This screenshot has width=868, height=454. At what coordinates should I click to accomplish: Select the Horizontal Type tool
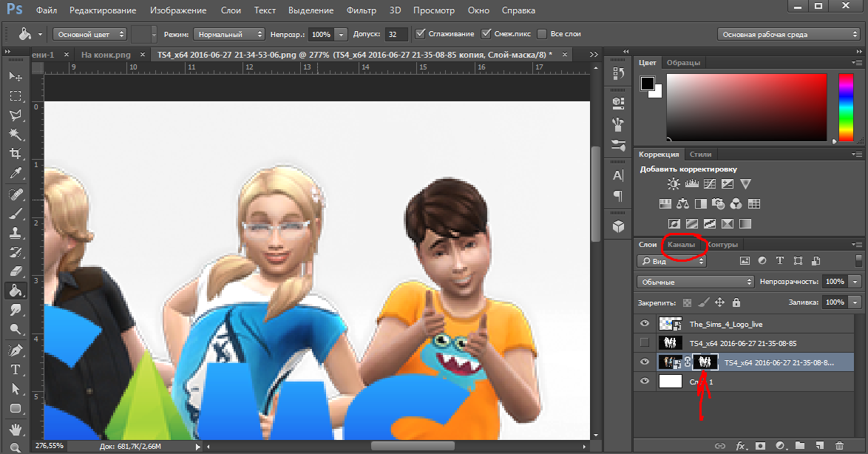16,369
